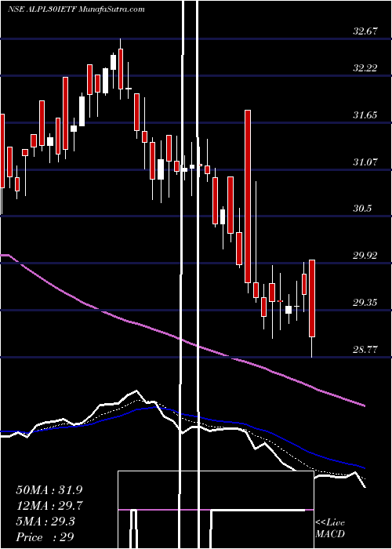Click the <<Live MACD label
Screen dimensions: 392x549
330,529
